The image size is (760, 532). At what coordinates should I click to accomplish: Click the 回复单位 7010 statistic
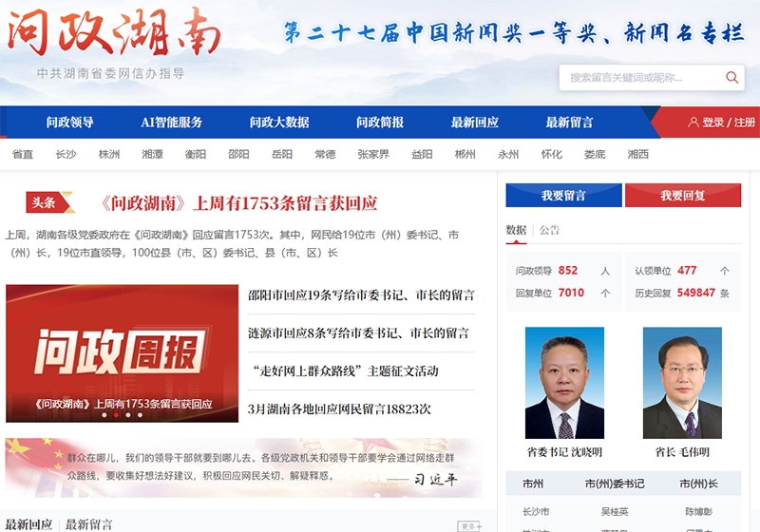(563, 293)
